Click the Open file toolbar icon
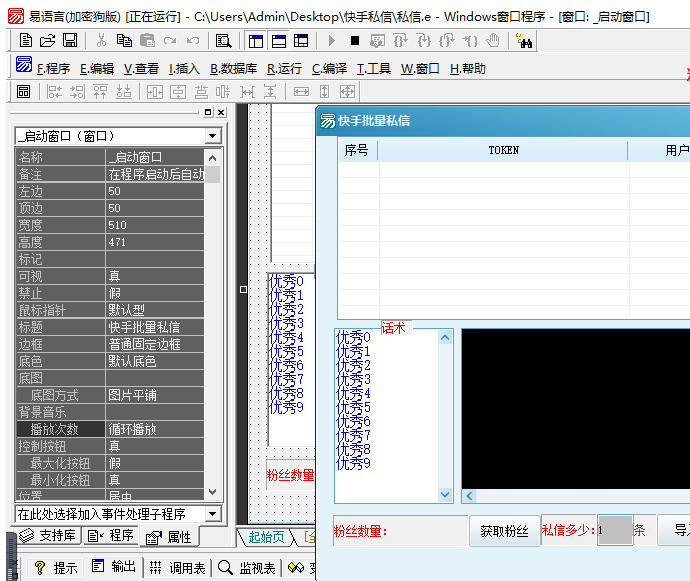Viewport: 690px width, 581px height. (x=48, y=40)
